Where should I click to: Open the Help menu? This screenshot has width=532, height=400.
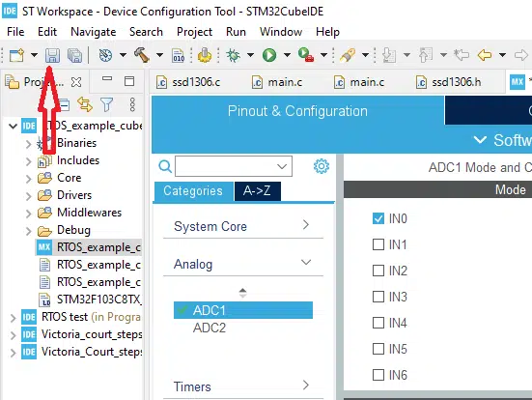(327, 32)
